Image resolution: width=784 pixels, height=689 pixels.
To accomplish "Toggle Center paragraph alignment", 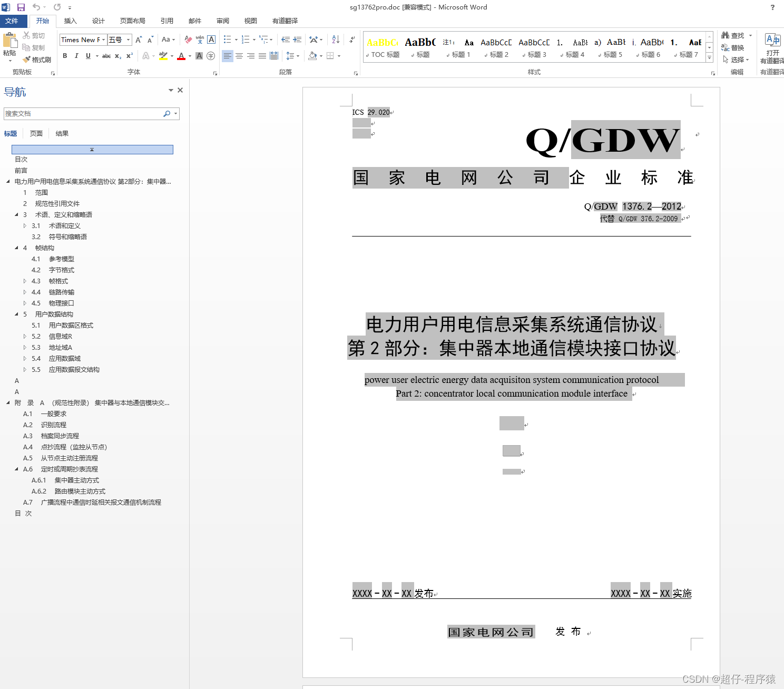I will [239, 56].
